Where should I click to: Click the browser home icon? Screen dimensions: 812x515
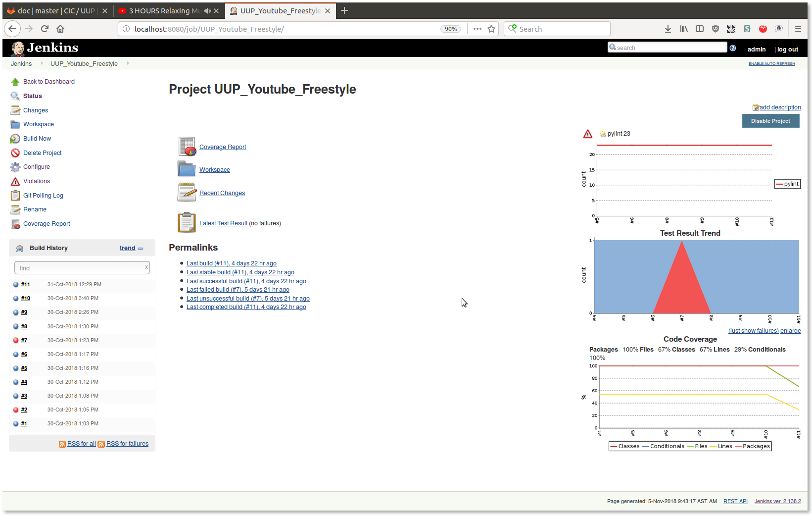click(x=60, y=29)
